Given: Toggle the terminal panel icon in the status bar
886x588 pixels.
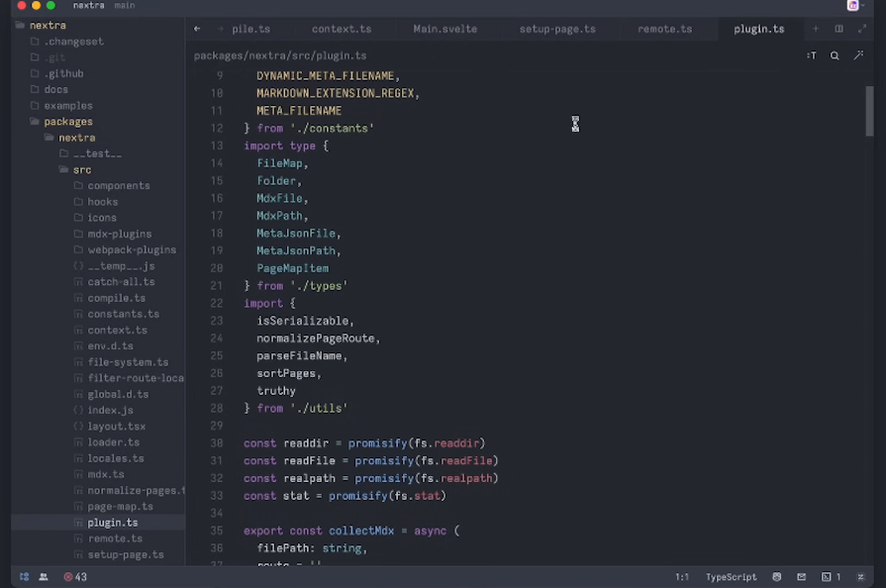Looking at the screenshot, I should click(x=828, y=577).
